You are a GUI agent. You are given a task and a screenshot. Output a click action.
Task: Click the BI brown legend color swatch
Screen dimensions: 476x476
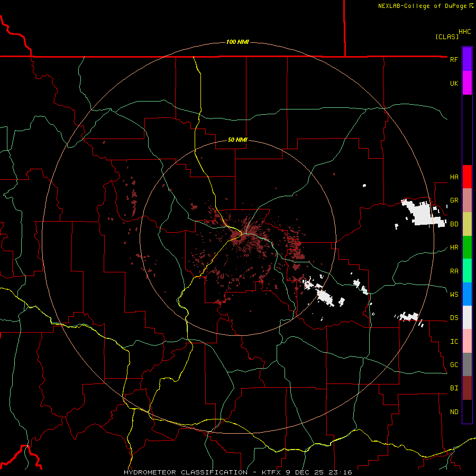click(x=467, y=388)
